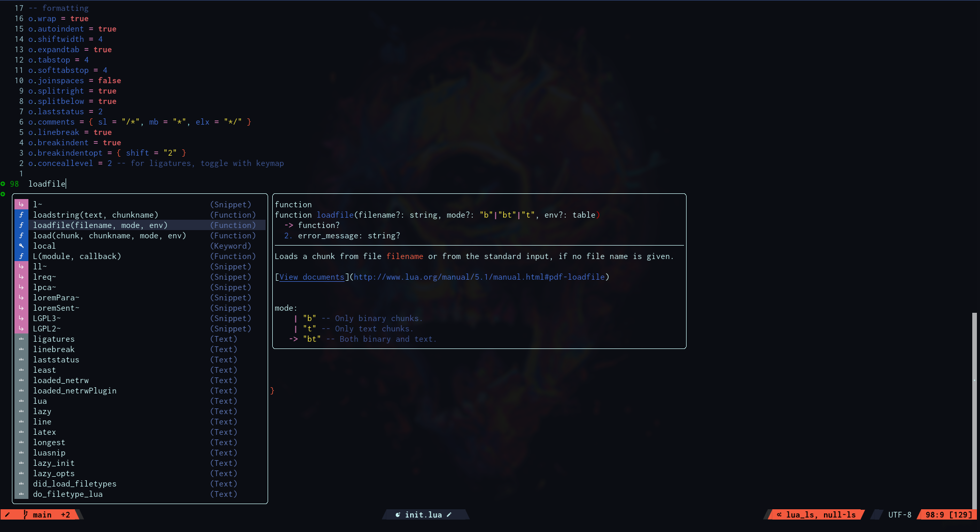980x532 pixels.
Task: Click the main branch indicator in statusline
Action: 42,515
